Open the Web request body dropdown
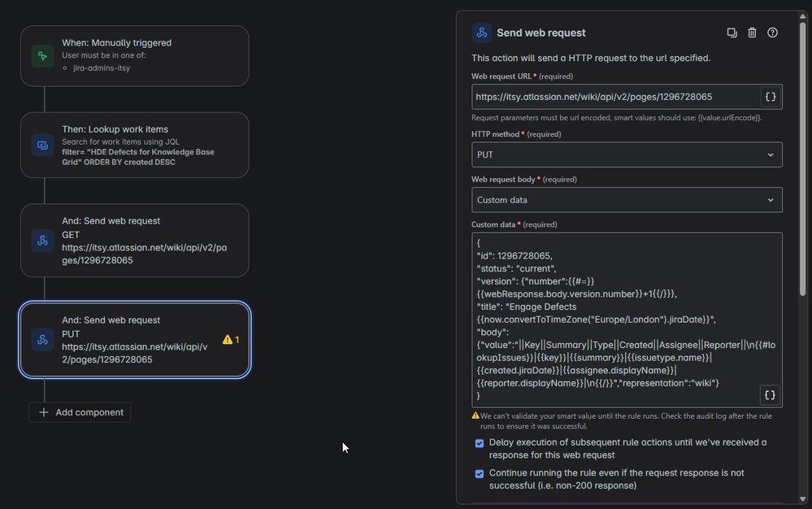812x509 pixels. [627, 200]
